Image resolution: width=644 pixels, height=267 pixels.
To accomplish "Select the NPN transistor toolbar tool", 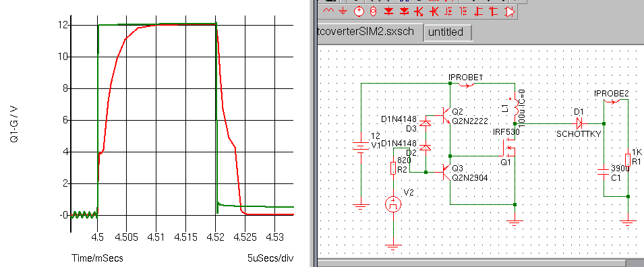I will (x=419, y=11).
